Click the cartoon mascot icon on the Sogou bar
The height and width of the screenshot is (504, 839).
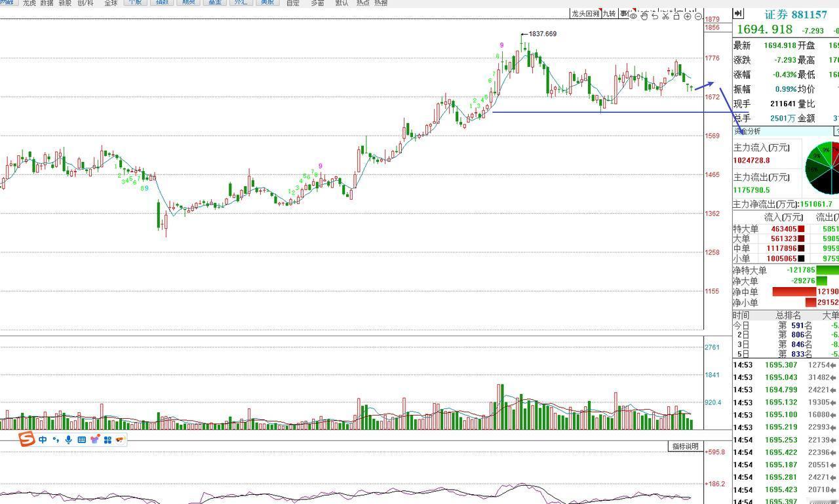point(120,440)
